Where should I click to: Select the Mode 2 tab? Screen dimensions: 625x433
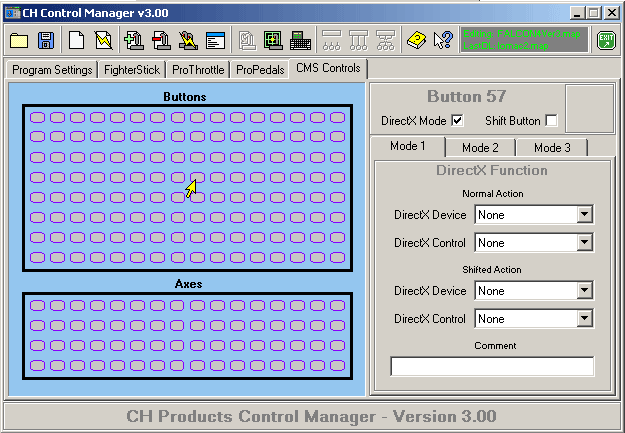480,148
